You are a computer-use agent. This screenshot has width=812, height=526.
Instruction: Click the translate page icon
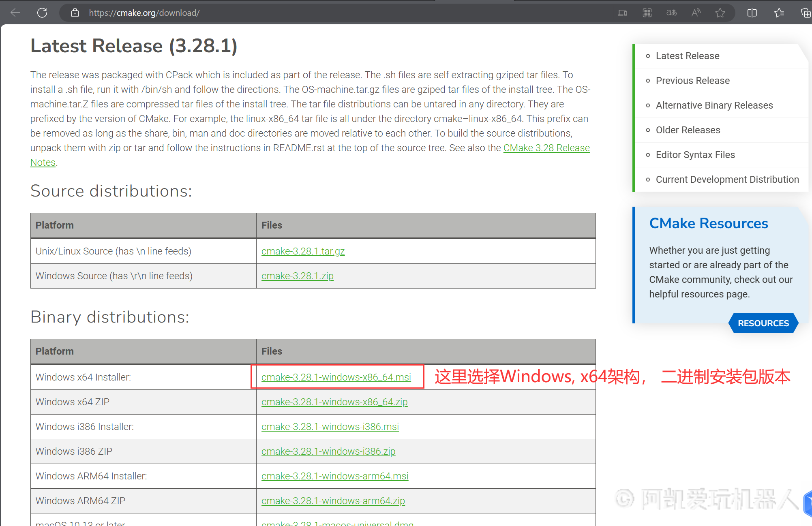click(672, 13)
